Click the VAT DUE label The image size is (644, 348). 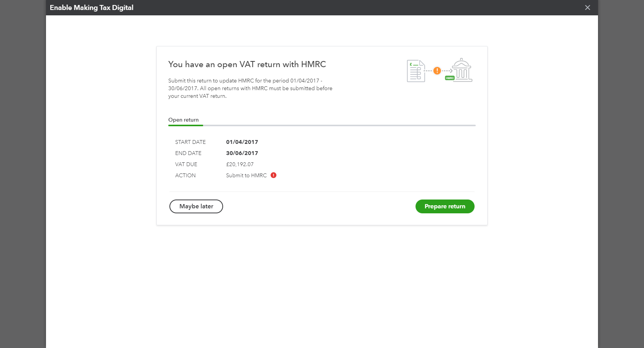click(186, 164)
